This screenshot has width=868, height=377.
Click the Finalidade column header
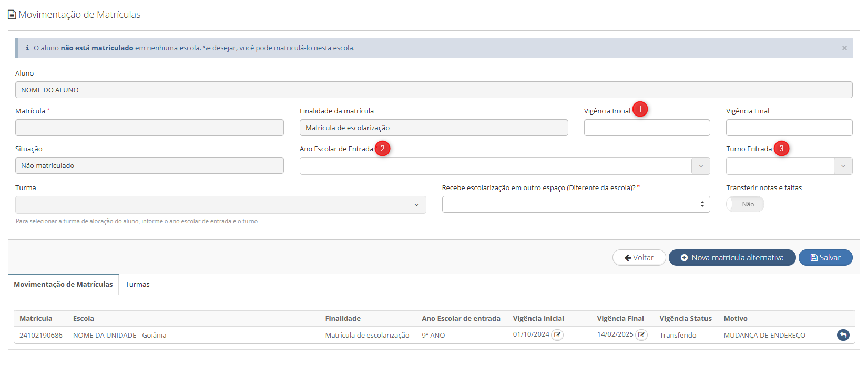343,318
